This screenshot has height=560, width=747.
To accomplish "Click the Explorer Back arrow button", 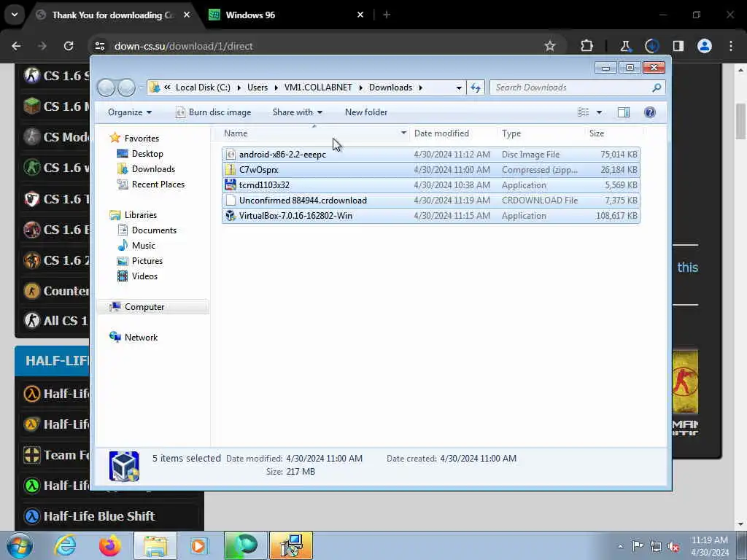I will 107,87.
